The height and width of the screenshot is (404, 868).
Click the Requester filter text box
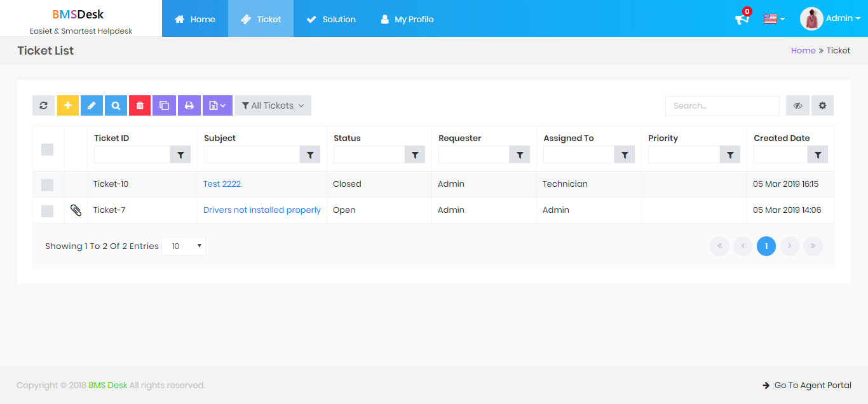pos(474,154)
